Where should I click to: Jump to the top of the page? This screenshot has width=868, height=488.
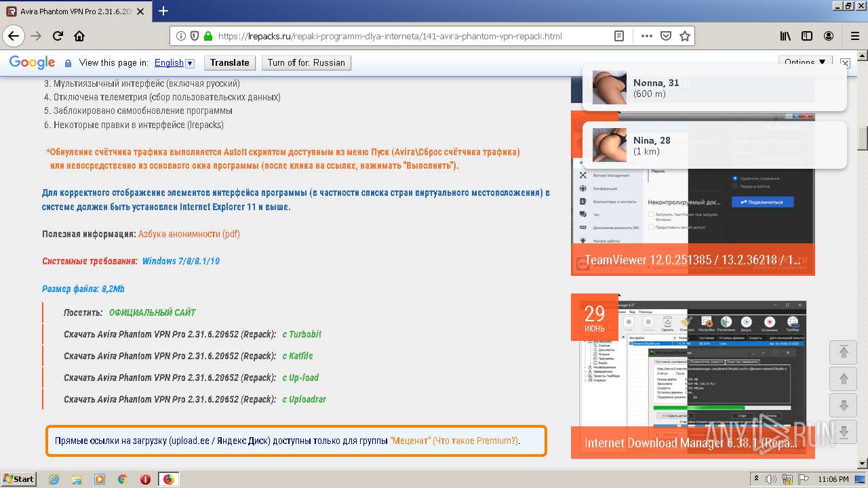pos(844,352)
